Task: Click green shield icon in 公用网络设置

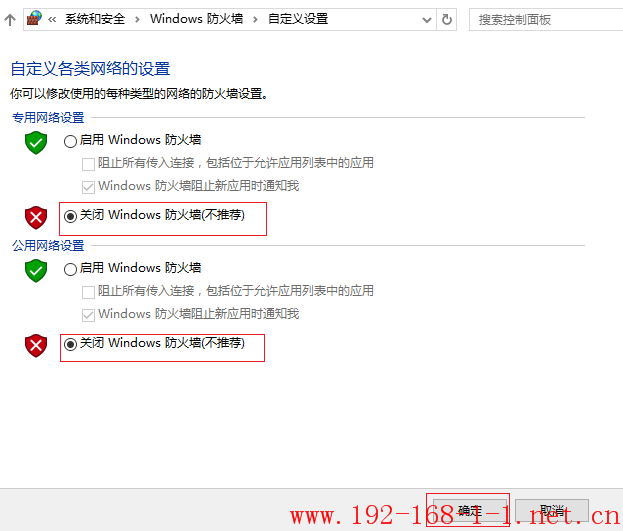Action: (36, 270)
